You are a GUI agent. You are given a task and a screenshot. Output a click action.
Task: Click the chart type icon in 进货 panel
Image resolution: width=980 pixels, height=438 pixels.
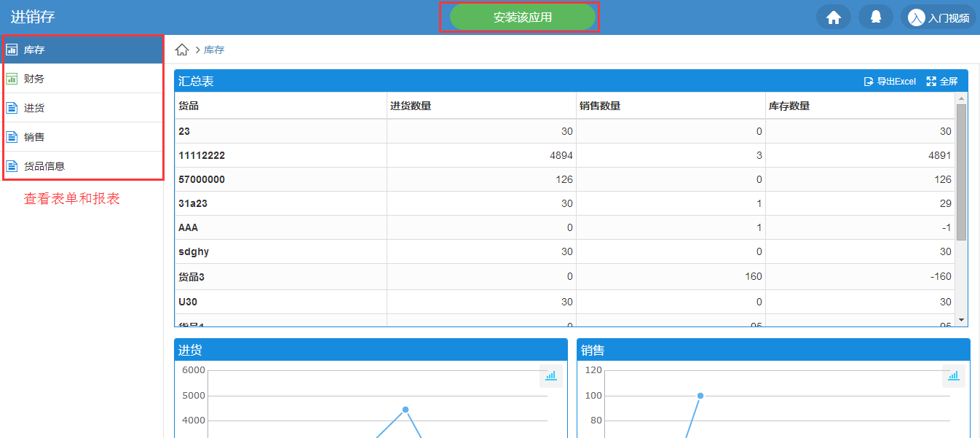[x=550, y=375]
